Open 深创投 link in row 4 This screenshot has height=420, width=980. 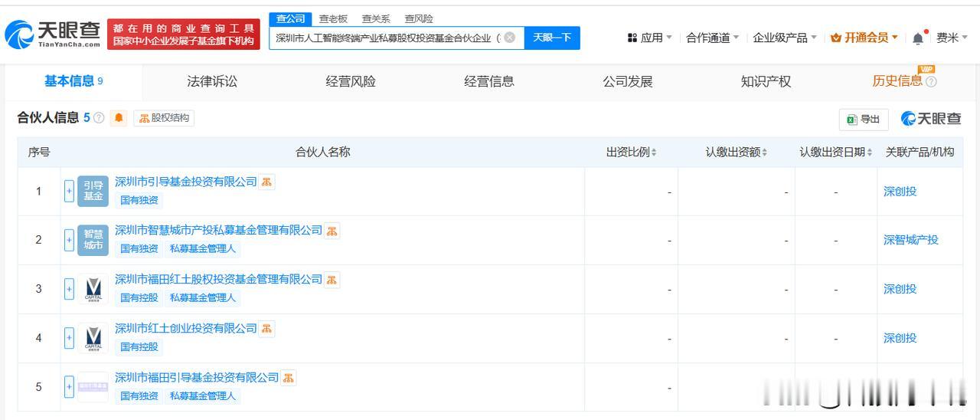pos(900,338)
